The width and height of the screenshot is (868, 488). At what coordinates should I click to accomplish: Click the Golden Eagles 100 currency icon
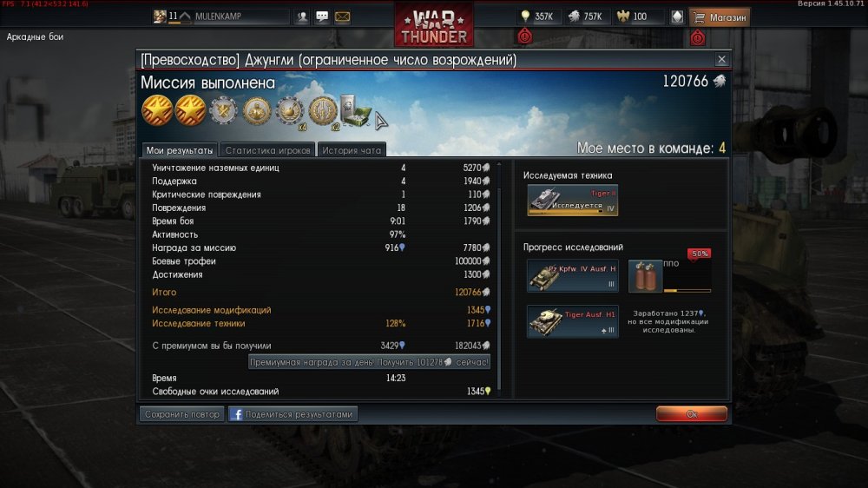[622, 16]
